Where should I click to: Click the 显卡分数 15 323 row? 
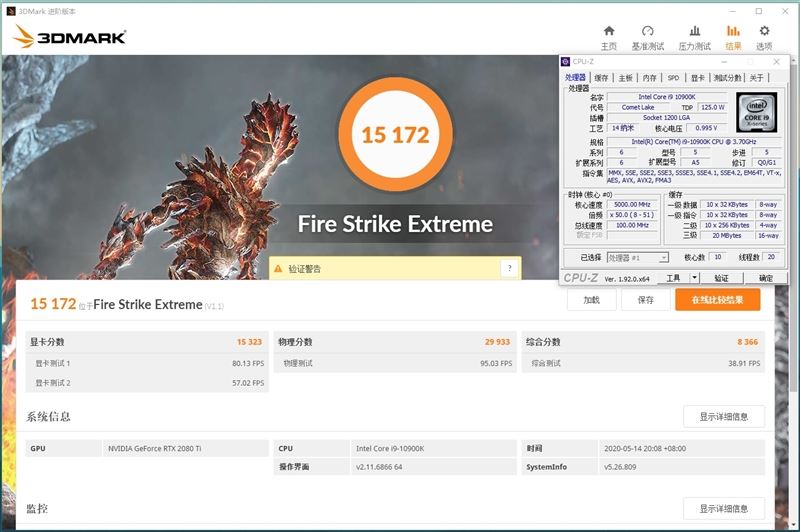pyautogui.click(x=147, y=342)
